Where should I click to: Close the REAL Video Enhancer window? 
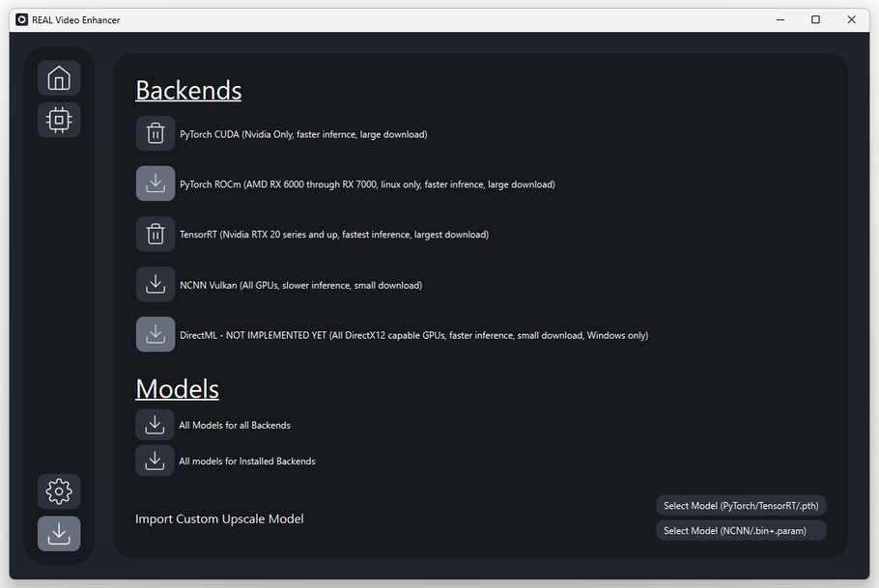click(x=852, y=20)
